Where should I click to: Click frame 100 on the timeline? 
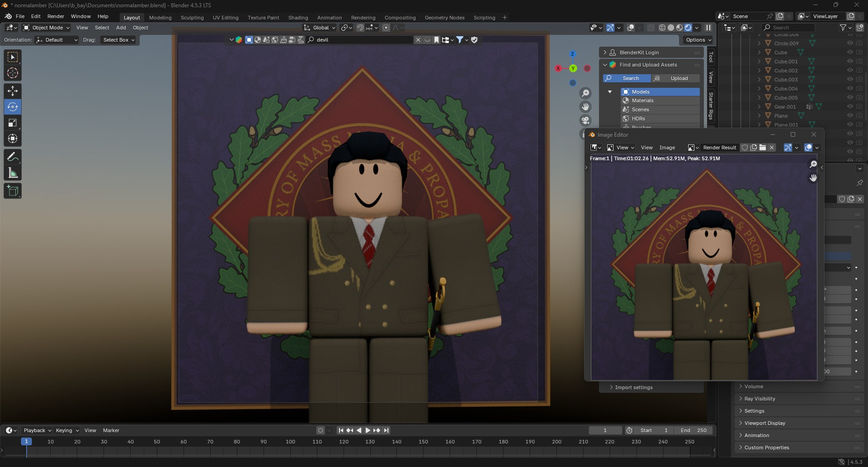coord(290,442)
